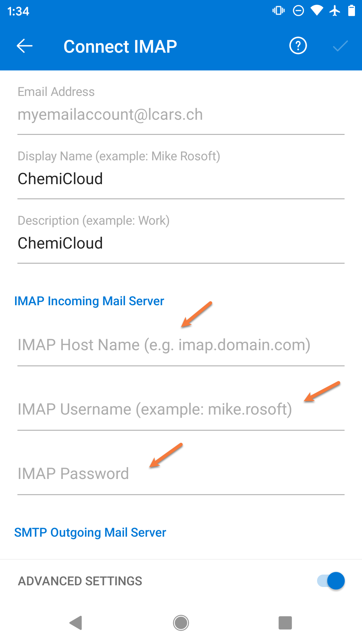Tap the do-not-disturb status icon
Image resolution: width=362 pixels, height=644 pixels.
click(x=298, y=11)
